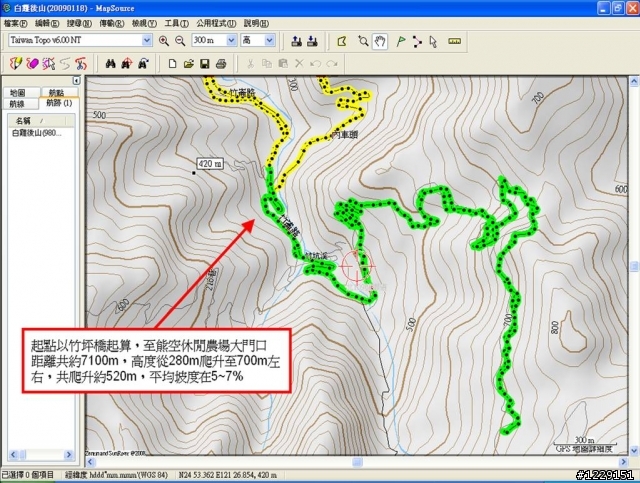This screenshot has height=483, width=640.
Task: Click the map horizontal scrollbar thumb
Action: pos(357,462)
